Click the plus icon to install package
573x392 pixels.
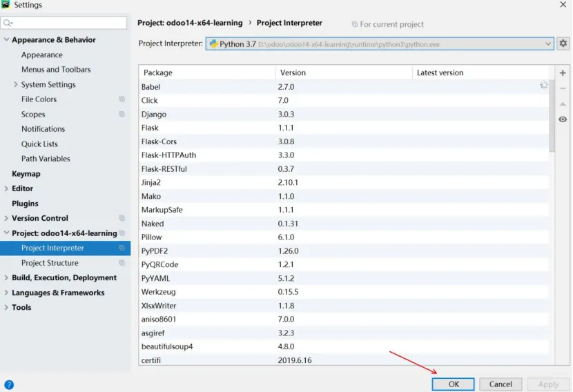tap(563, 72)
